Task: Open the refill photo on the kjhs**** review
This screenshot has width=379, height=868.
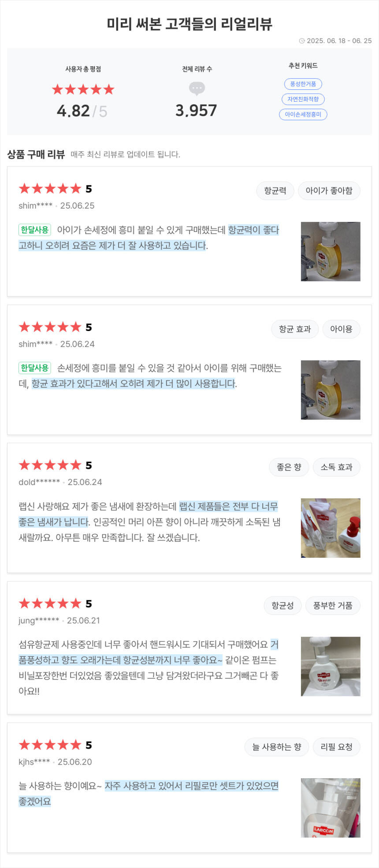Action: click(331, 808)
